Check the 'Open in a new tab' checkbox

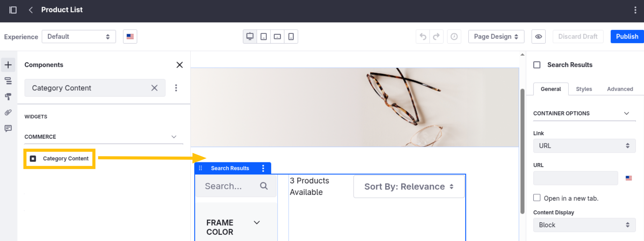[x=537, y=198]
